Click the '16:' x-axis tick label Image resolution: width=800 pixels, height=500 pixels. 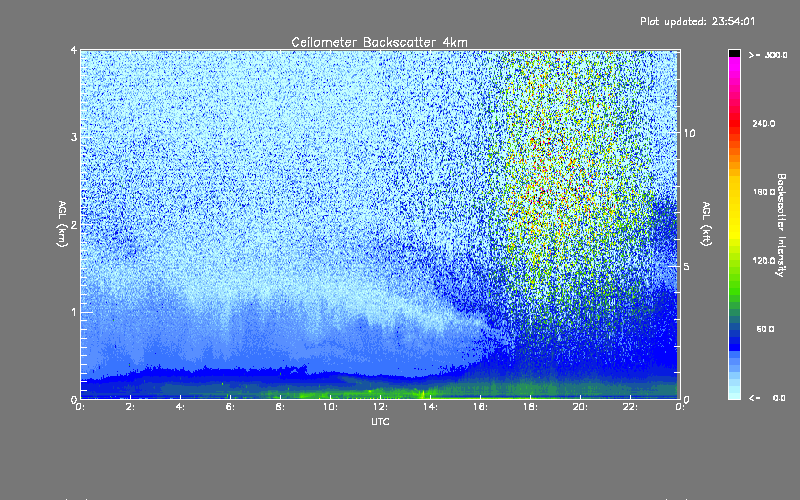tap(480, 407)
